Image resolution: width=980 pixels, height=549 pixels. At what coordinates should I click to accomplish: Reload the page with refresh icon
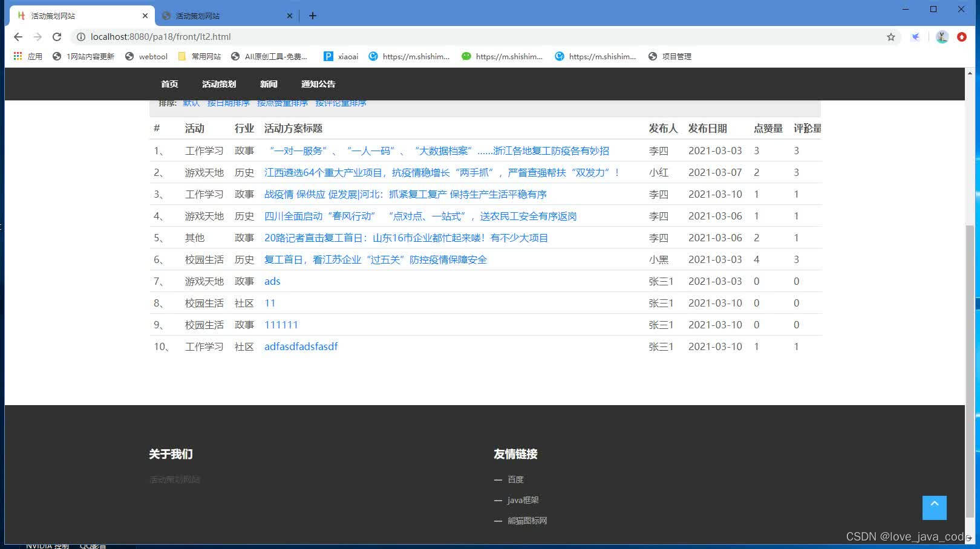click(x=57, y=37)
